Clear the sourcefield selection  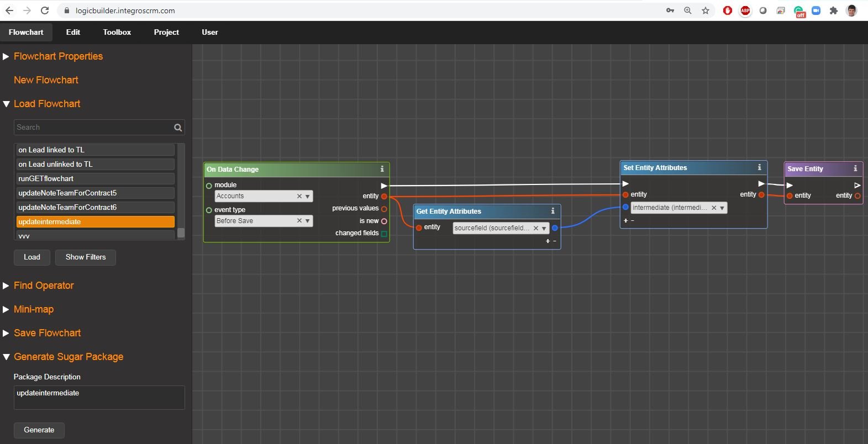[x=535, y=228]
